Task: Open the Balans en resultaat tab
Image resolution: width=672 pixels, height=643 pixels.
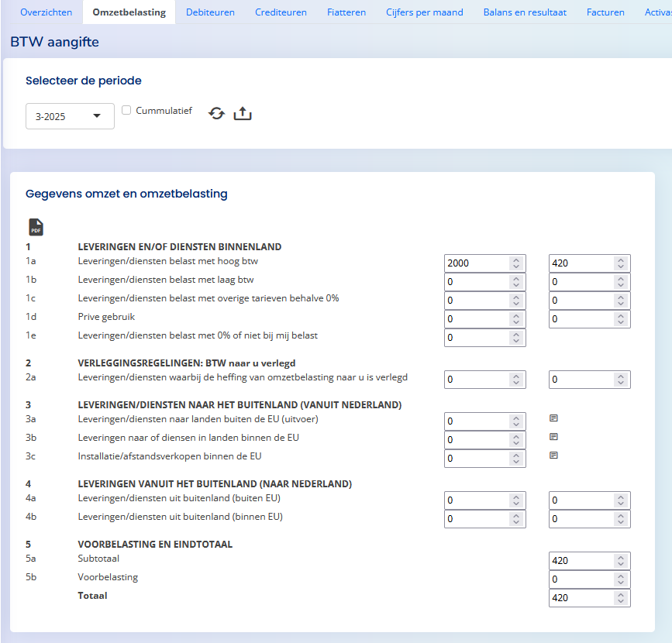Action: click(525, 12)
